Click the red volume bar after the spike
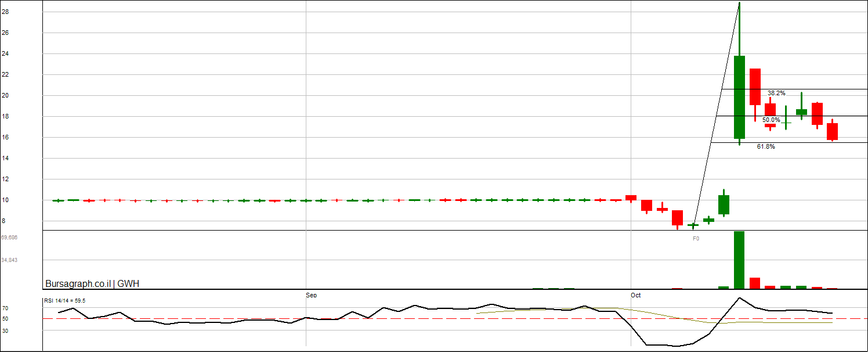 (x=755, y=283)
